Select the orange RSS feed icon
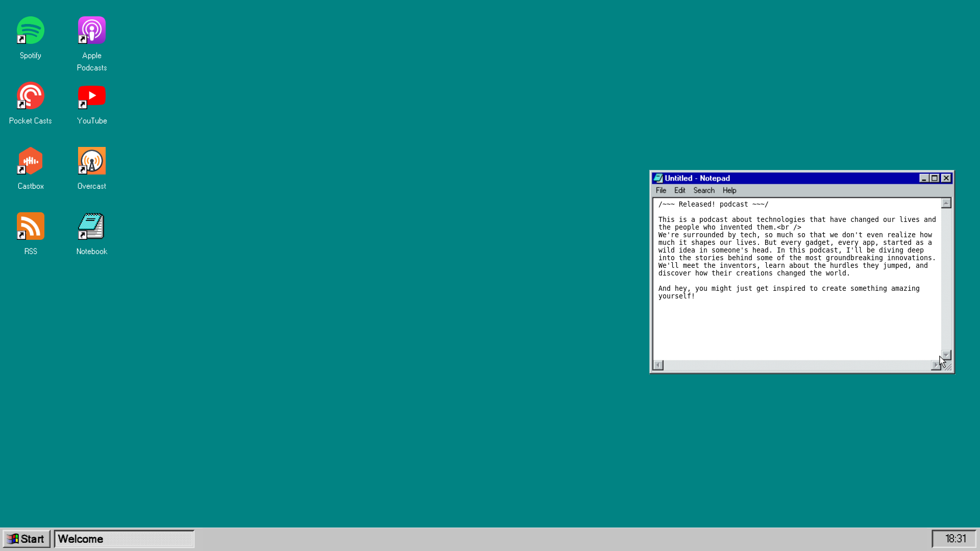Screen dimensions: 980x551 click(x=31, y=227)
